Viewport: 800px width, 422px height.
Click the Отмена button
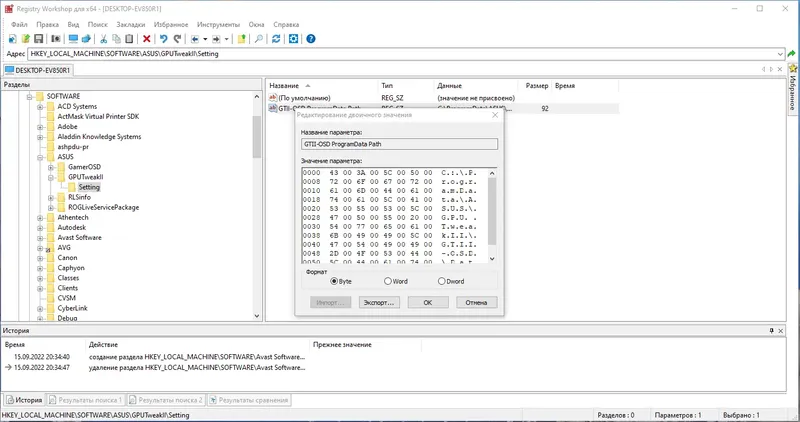476,303
